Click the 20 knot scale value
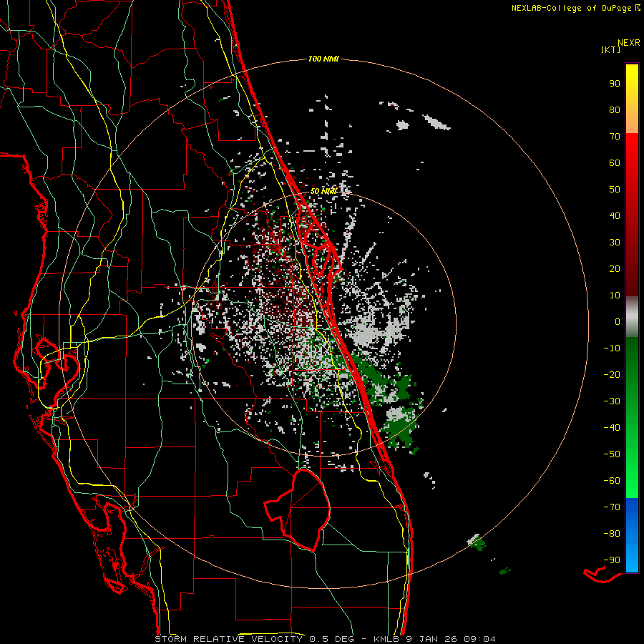644x644 pixels. 615,268
